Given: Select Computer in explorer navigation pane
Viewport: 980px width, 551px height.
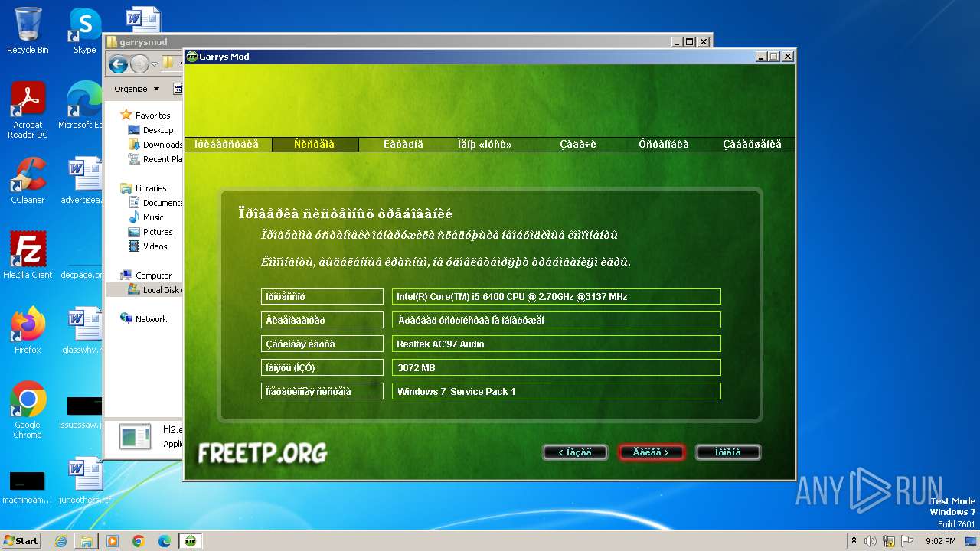Looking at the screenshot, I should pyautogui.click(x=146, y=275).
